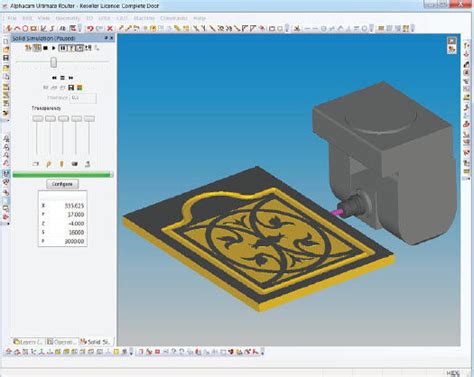Click the Open folder icon on left toolbar

[6, 50]
